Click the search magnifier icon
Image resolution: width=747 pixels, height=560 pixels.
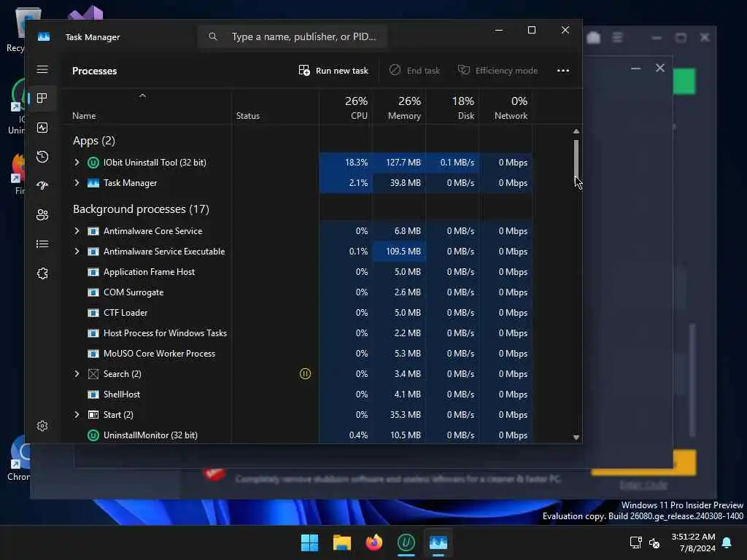(212, 36)
